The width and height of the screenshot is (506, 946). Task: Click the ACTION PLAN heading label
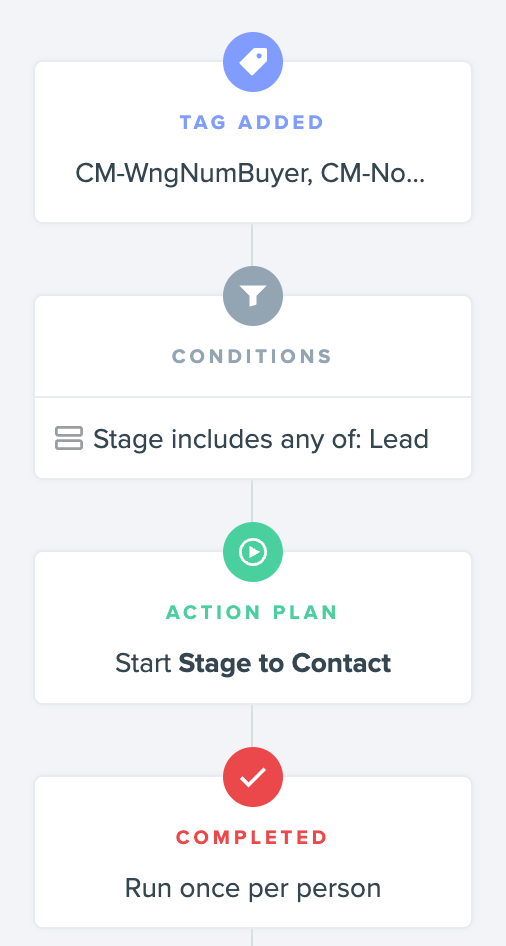(x=252, y=612)
